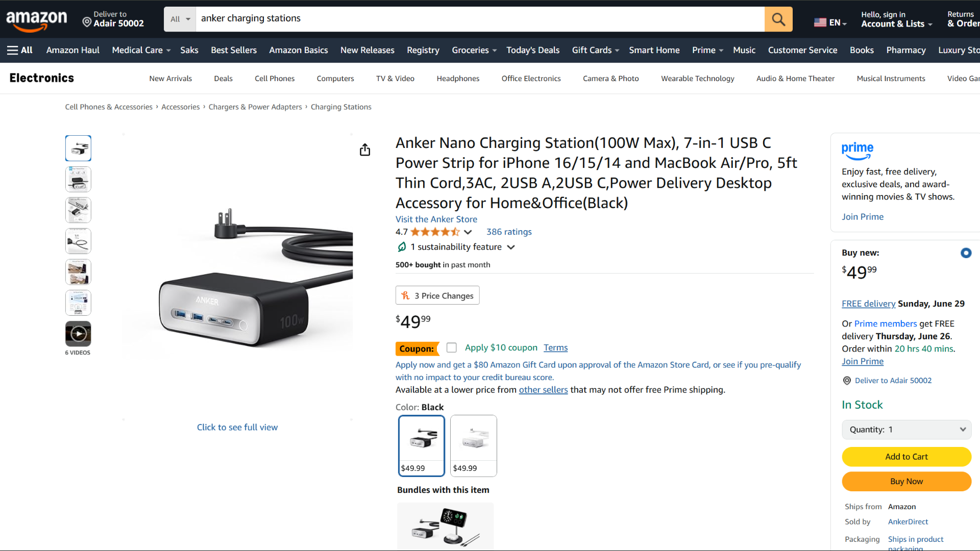
Task: Open the 386 ratings link
Action: 509,232
